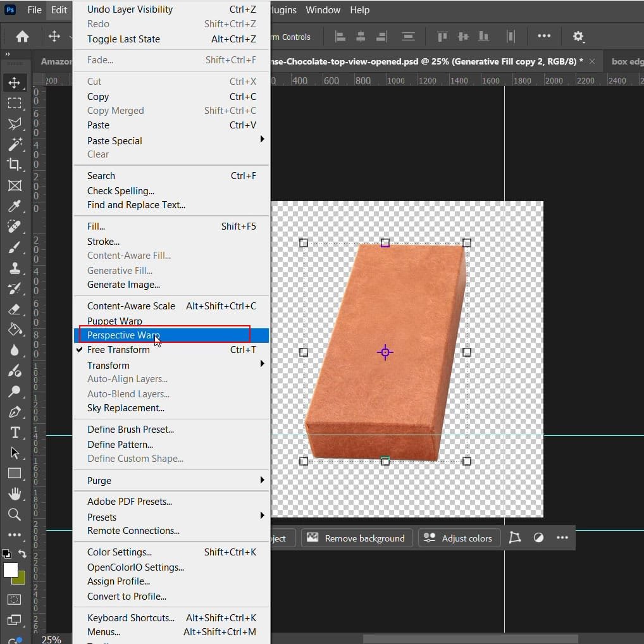
Task: Select the Move tool in the toolbar
Action: tap(15, 82)
